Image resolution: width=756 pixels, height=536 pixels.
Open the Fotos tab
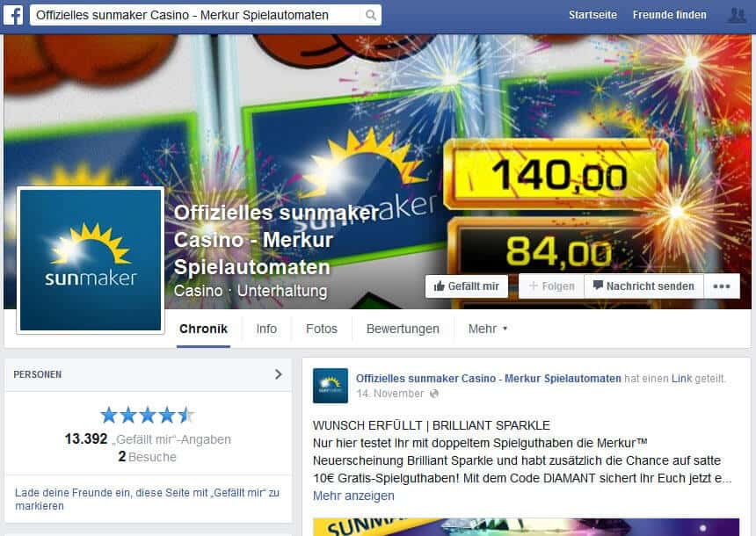322,329
